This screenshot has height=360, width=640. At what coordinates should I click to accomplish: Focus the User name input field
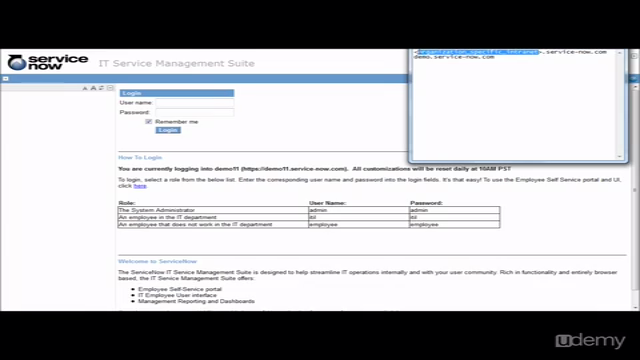(x=195, y=102)
